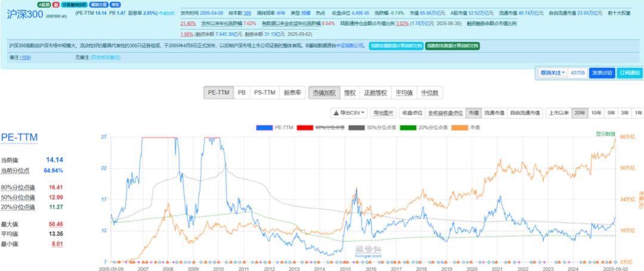Open the 导出CSV dropdown

point(348,113)
